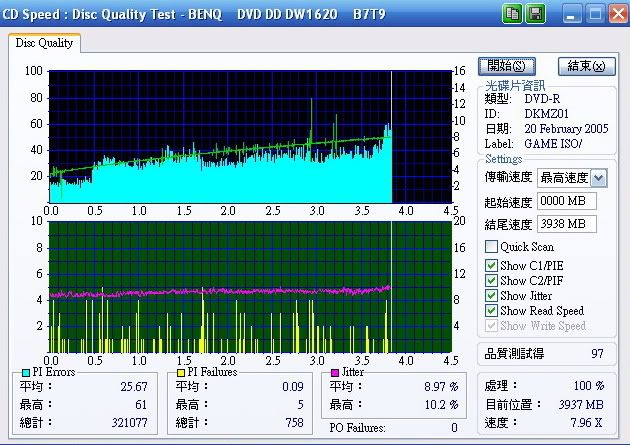Open the 傳輸速度 speed dropdown arrow
This screenshot has width=630, height=445.
[x=599, y=178]
